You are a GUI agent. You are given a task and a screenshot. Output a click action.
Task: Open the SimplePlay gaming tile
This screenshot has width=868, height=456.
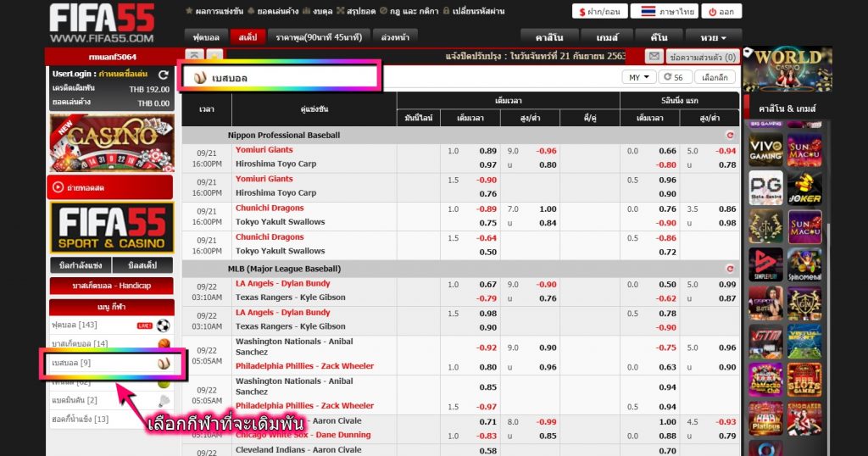coord(765,264)
